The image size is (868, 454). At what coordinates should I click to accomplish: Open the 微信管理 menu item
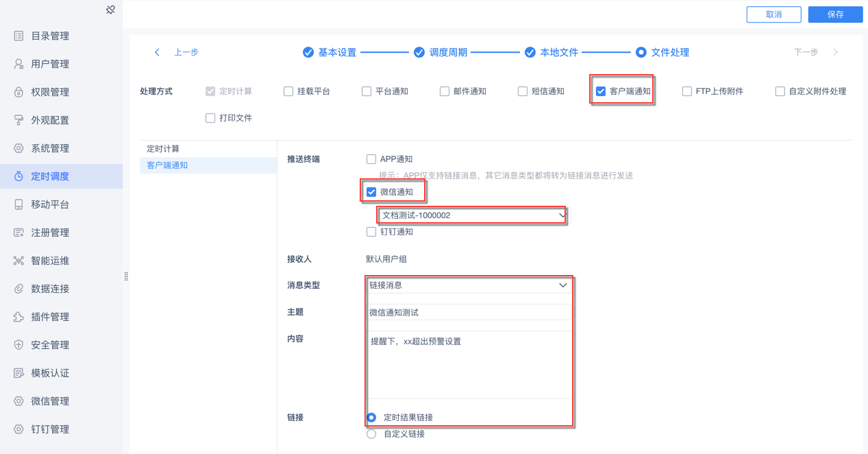(x=50, y=401)
